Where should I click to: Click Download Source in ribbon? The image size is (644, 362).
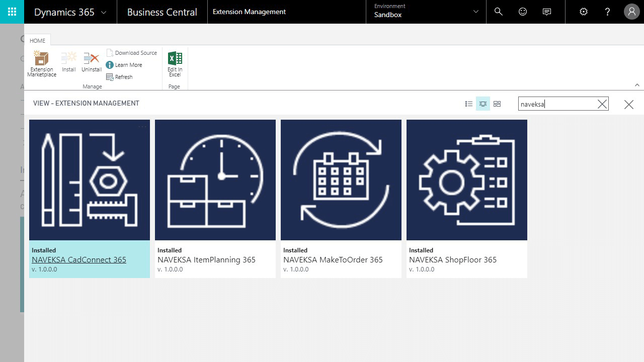[x=132, y=53]
